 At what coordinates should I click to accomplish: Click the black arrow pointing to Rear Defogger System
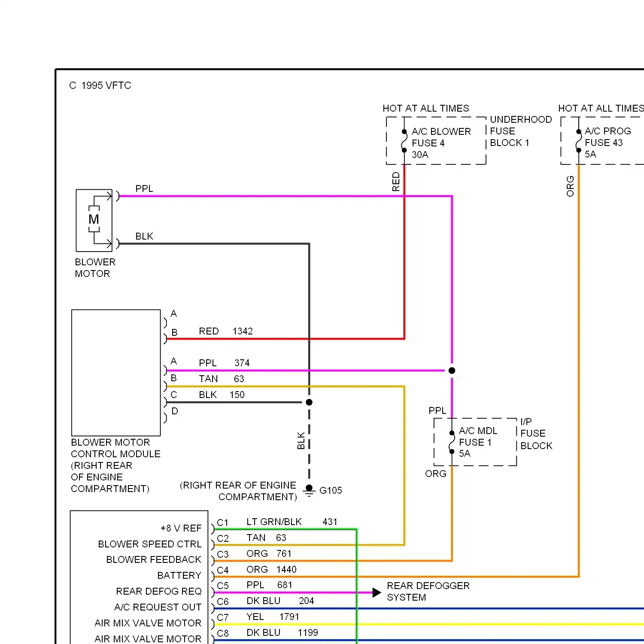tap(377, 593)
